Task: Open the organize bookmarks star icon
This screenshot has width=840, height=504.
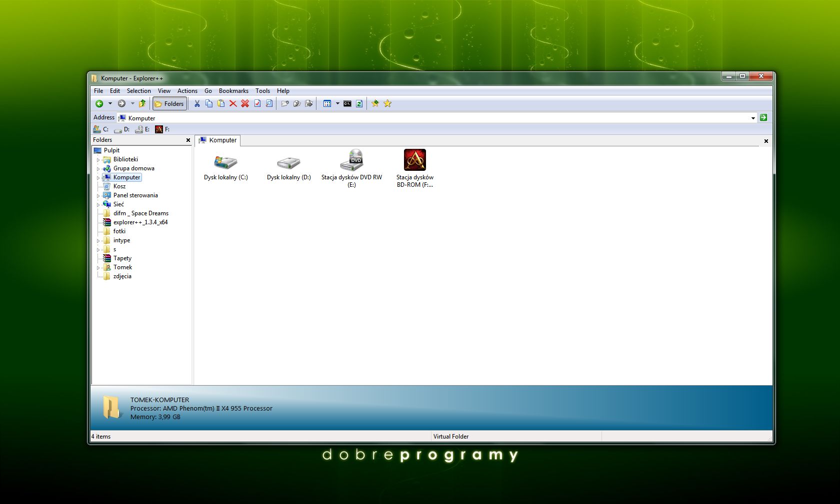Action: coord(387,104)
